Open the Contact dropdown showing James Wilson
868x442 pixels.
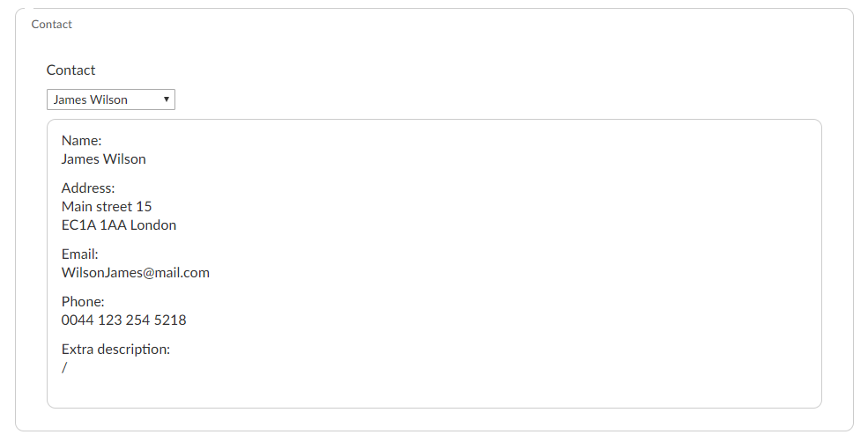pos(110,99)
